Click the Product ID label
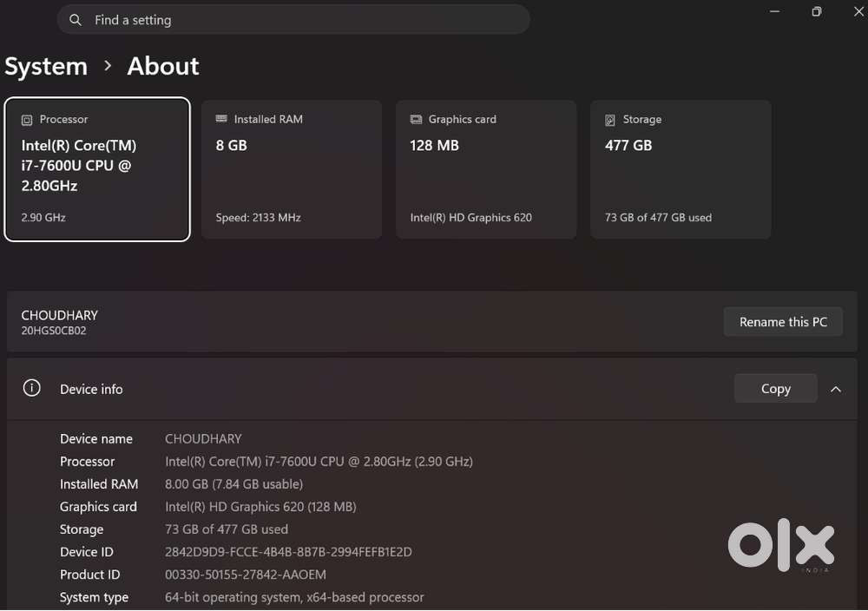This screenshot has width=868, height=611. pyautogui.click(x=89, y=575)
